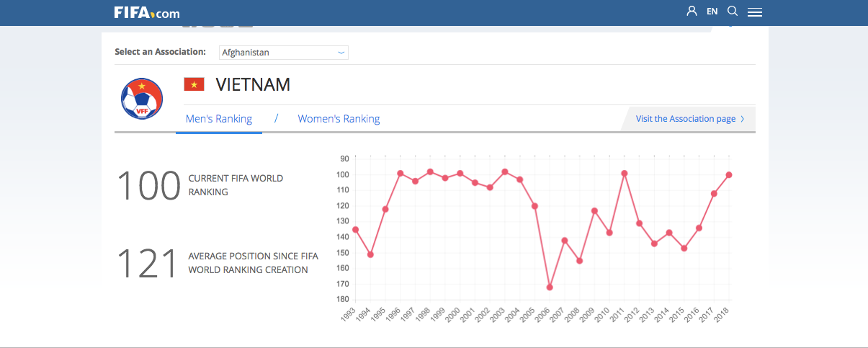Switch language via EN selector

pyautogui.click(x=712, y=12)
